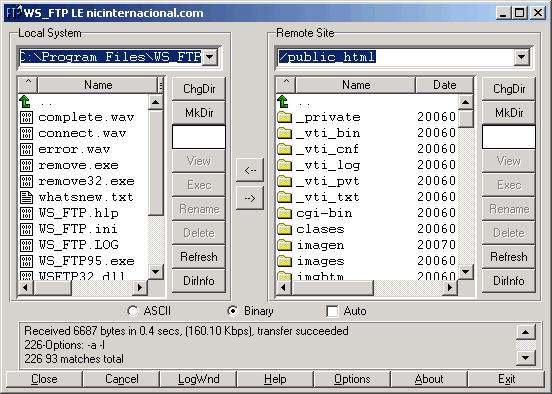This screenshot has width=552, height=394.
Task: Click local list horizontal scroll-left arrow
Action: coord(25,288)
